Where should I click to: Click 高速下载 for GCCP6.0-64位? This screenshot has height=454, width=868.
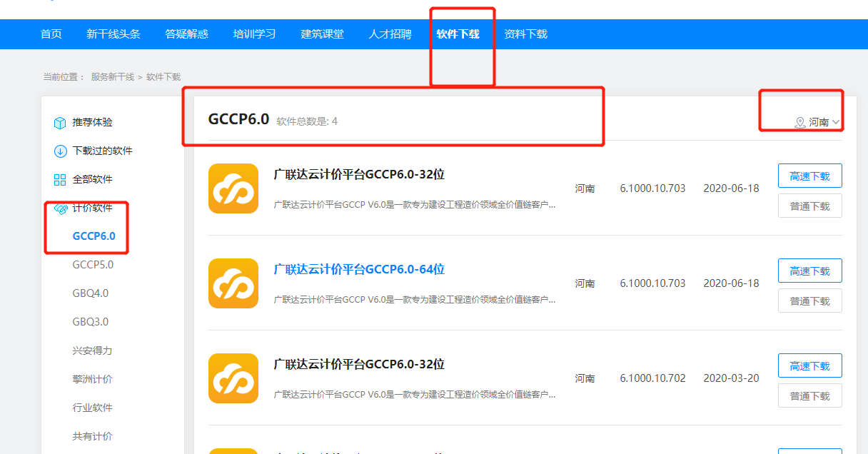809,270
